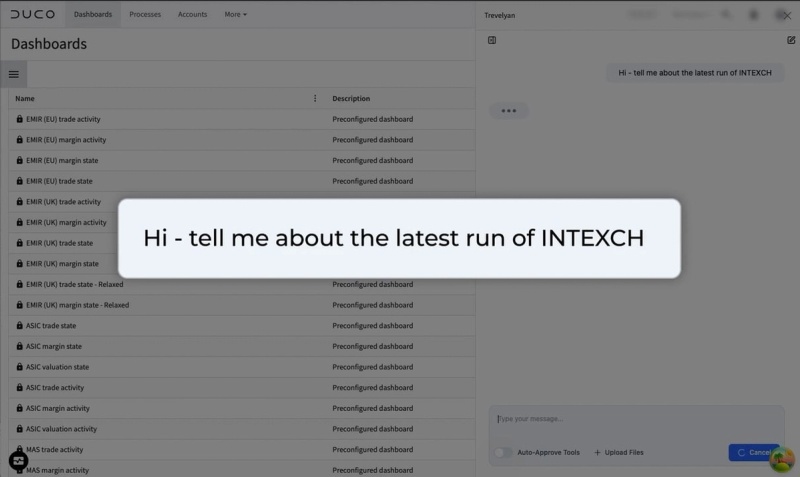The height and width of the screenshot is (477, 800).
Task: Start a new chat with edit icon
Action: point(791,40)
